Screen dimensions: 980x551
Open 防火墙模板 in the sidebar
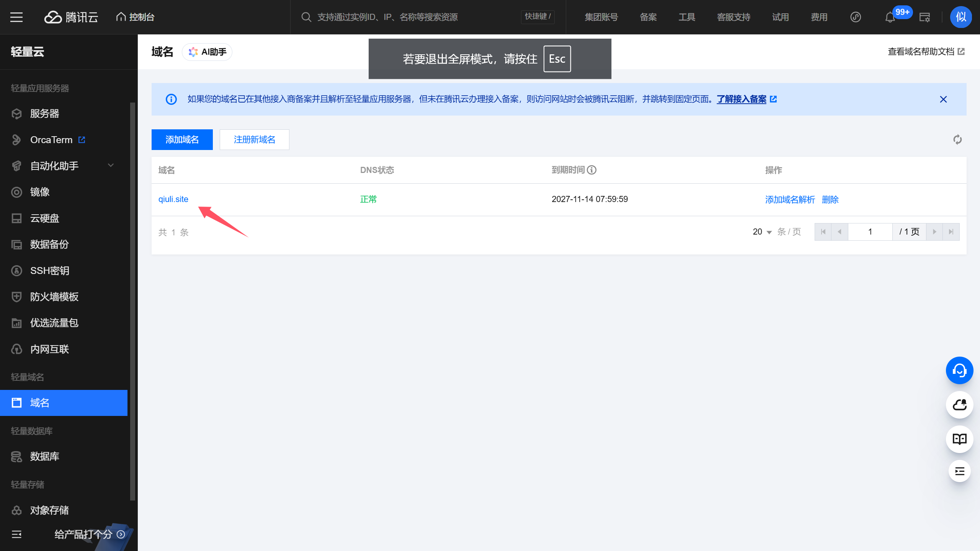click(x=54, y=297)
